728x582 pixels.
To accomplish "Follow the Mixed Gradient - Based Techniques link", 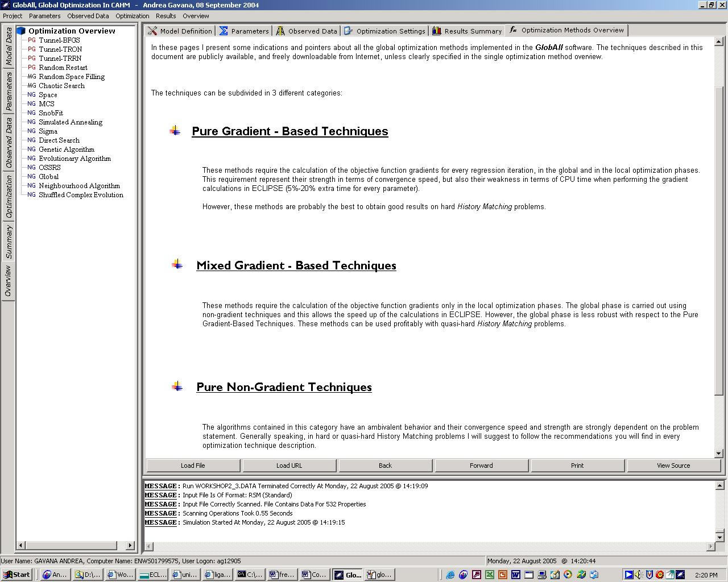I will point(296,265).
